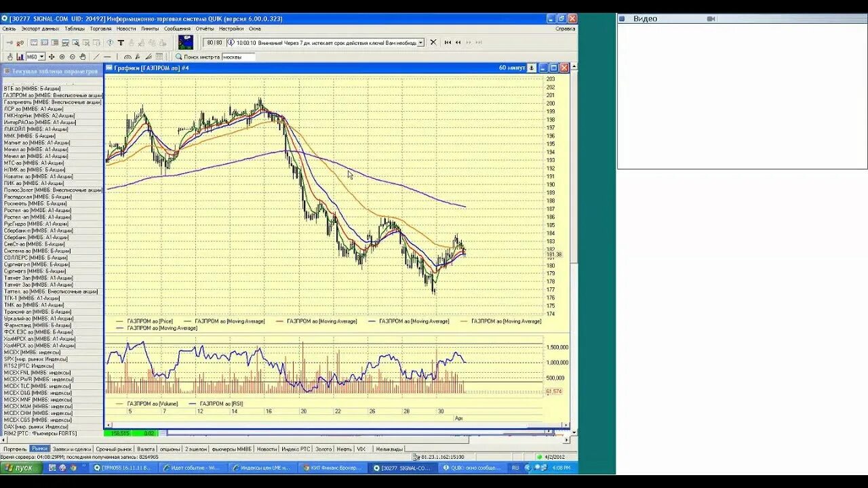868x488 pixels.
Task: Open the Настройки menu
Action: click(231, 28)
